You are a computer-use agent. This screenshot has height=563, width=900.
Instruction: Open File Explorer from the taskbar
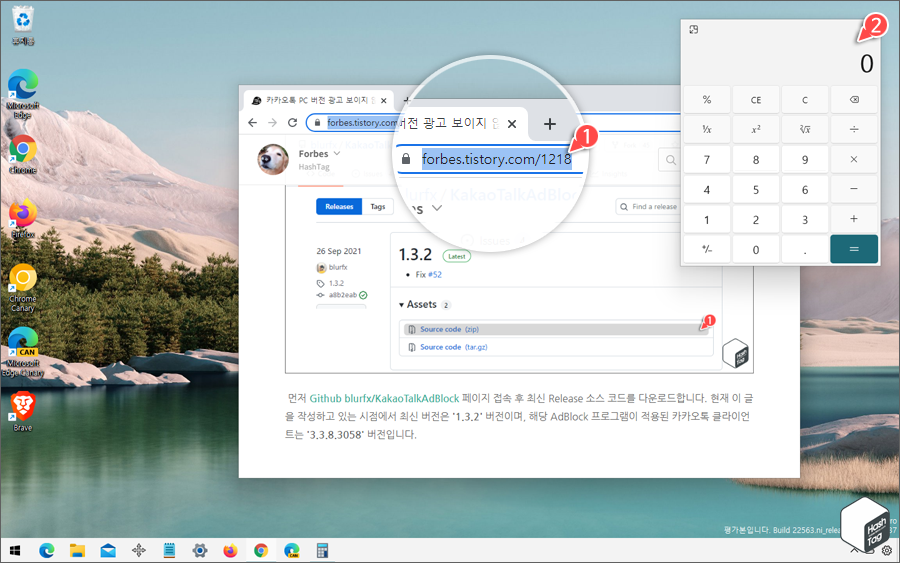coord(77,551)
